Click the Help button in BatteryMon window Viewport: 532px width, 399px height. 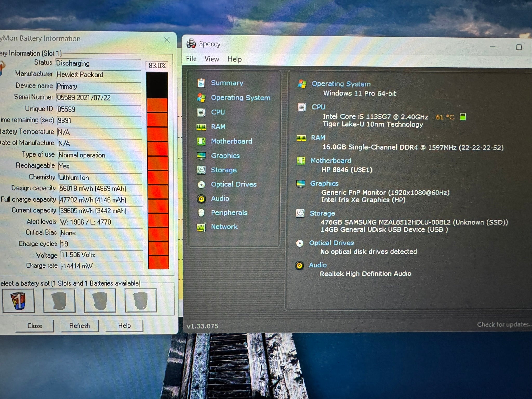[x=124, y=326]
